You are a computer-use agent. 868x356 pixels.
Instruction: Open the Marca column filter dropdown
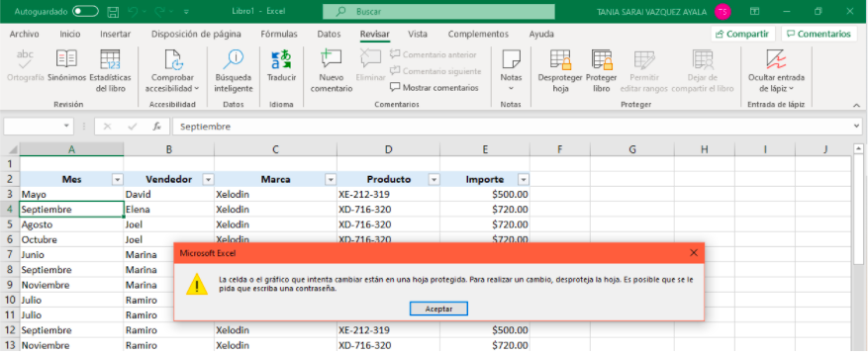click(x=331, y=180)
